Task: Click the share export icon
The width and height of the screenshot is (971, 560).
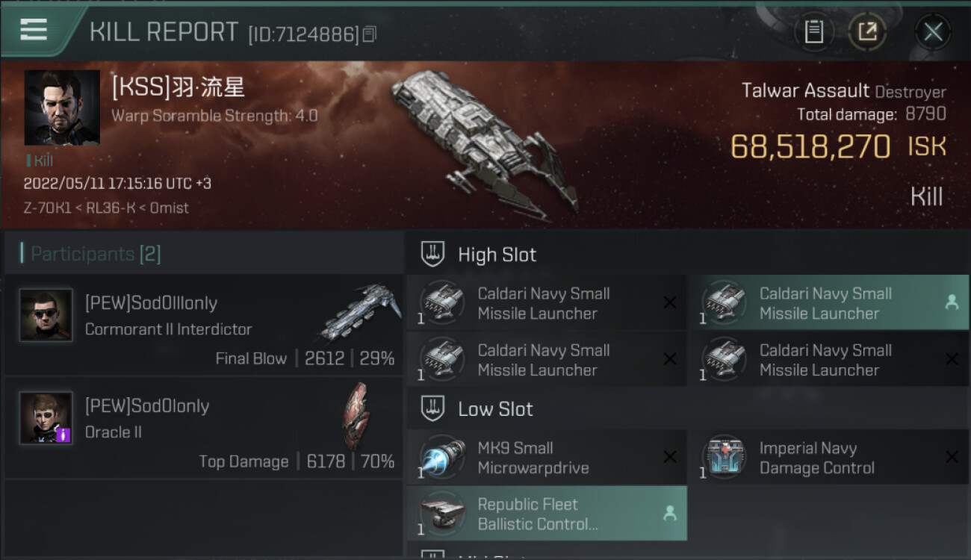Action: click(867, 31)
